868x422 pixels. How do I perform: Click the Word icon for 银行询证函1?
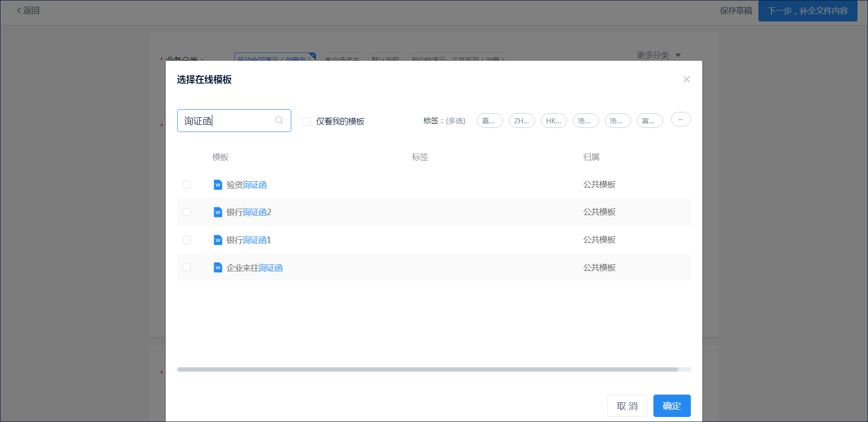point(218,240)
